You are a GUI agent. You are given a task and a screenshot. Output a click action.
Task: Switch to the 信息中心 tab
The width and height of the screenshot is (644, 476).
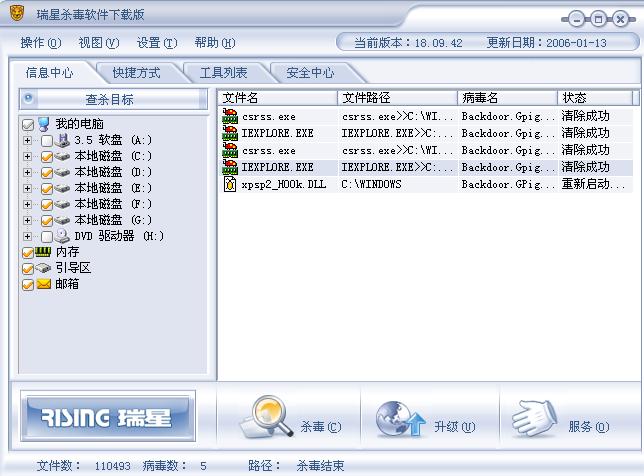click(x=50, y=73)
